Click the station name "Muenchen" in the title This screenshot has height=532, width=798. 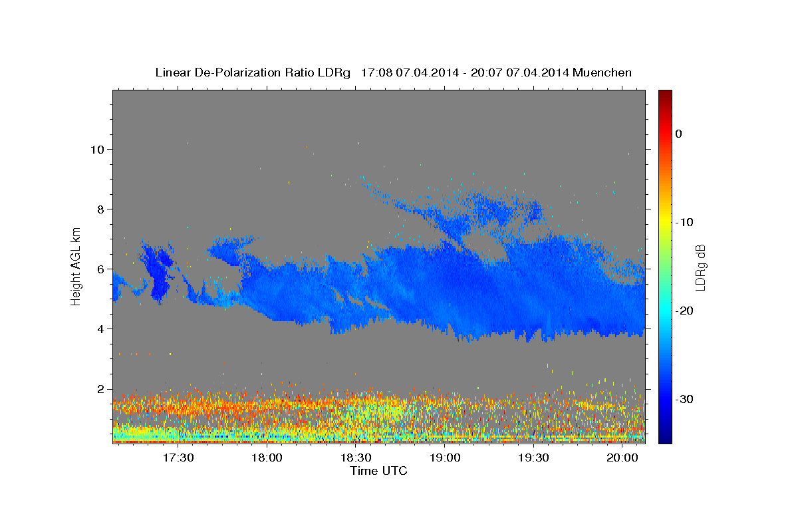point(602,72)
